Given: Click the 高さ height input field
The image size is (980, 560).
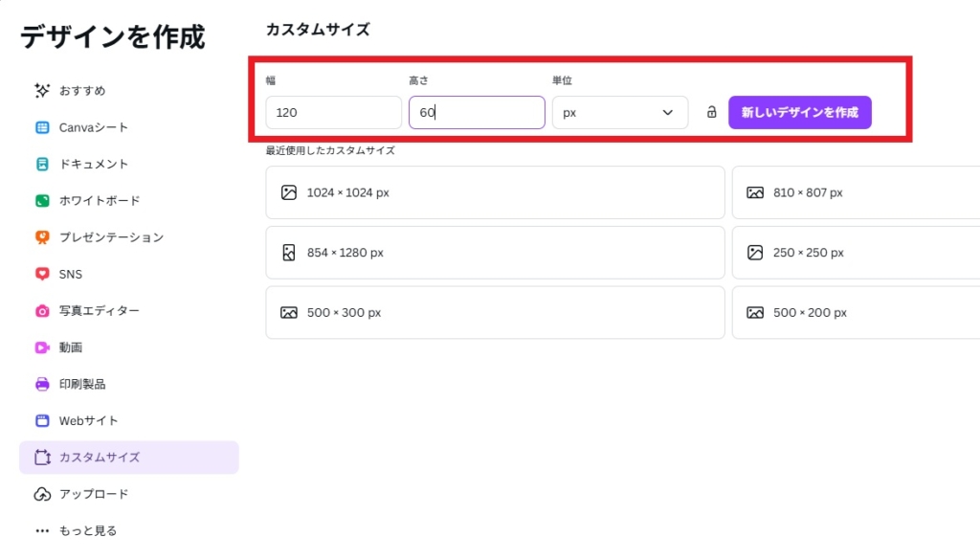Looking at the screenshot, I should (477, 112).
